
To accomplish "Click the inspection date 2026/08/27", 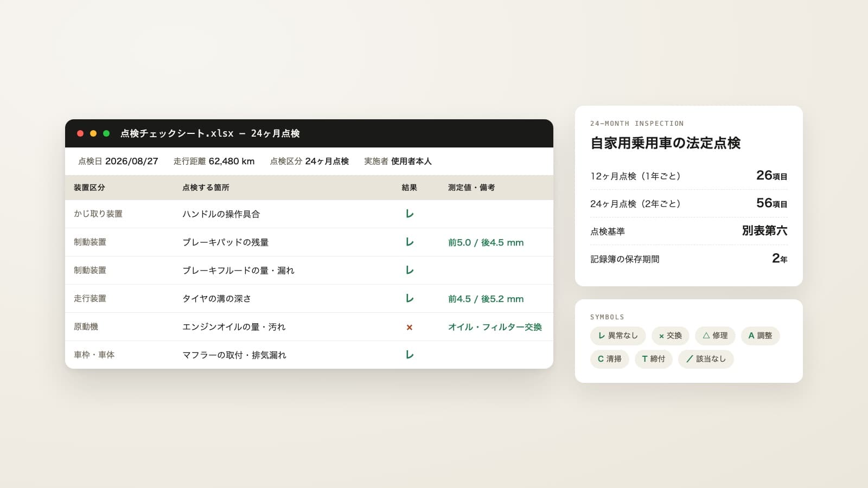I will click(132, 161).
